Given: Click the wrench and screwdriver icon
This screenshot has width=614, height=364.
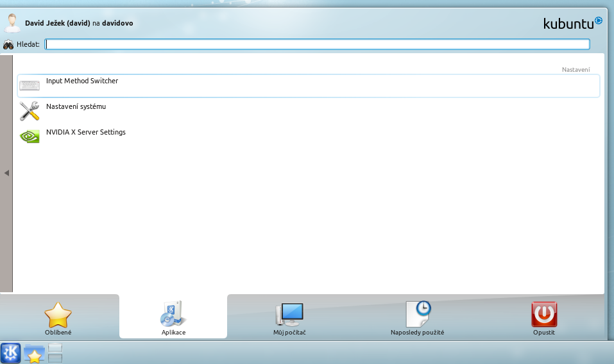Looking at the screenshot, I should pyautogui.click(x=30, y=111).
